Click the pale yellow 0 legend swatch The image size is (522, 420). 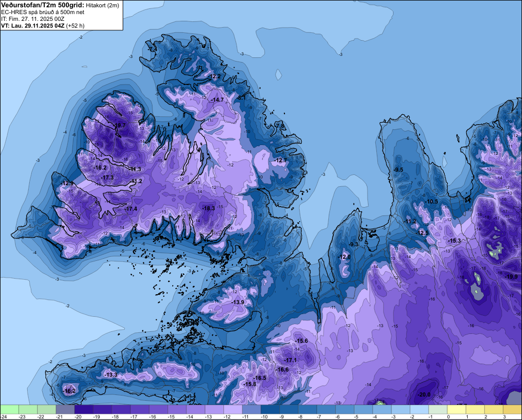(x=456, y=409)
